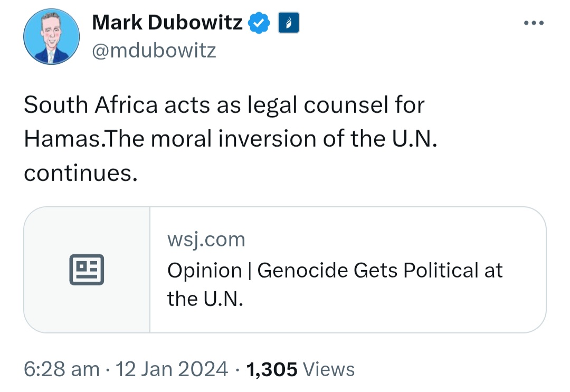
Task: Click the bold 1,305 view count
Action: (272, 369)
